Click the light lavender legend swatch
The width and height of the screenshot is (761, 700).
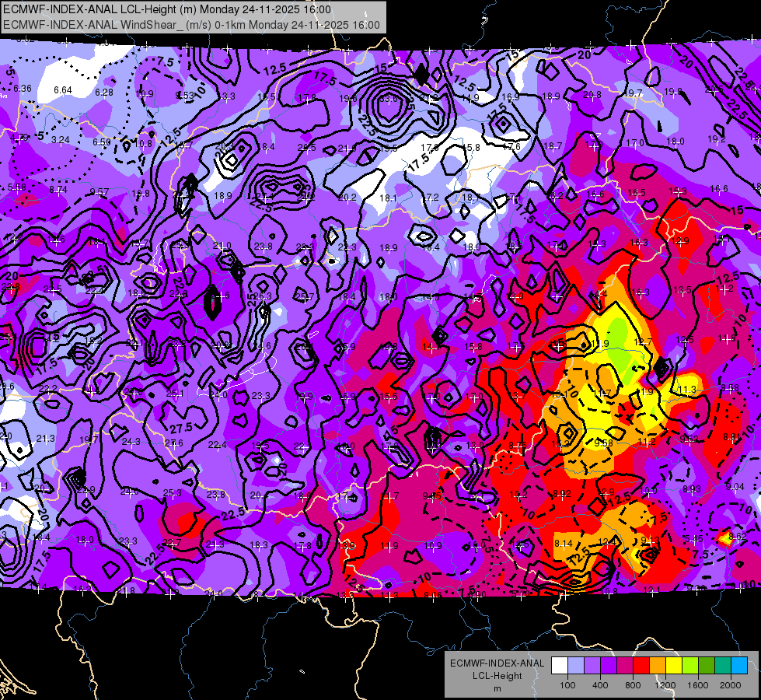click(575, 666)
